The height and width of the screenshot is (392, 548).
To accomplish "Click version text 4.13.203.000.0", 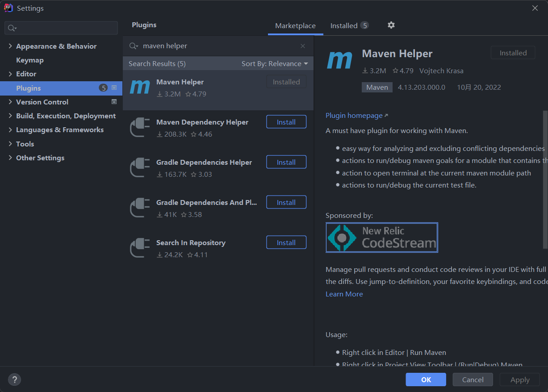I will pyautogui.click(x=422, y=87).
